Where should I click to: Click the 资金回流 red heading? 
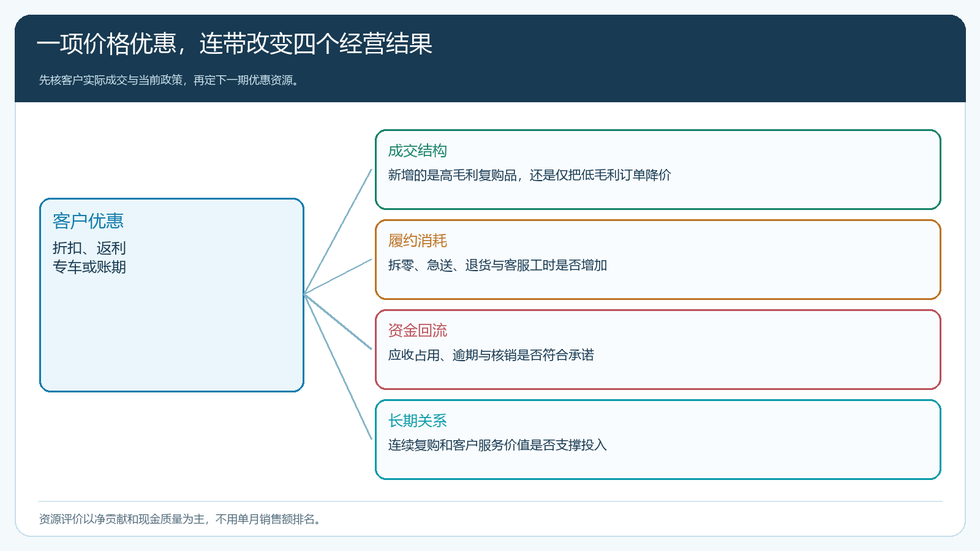tap(418, 331)
